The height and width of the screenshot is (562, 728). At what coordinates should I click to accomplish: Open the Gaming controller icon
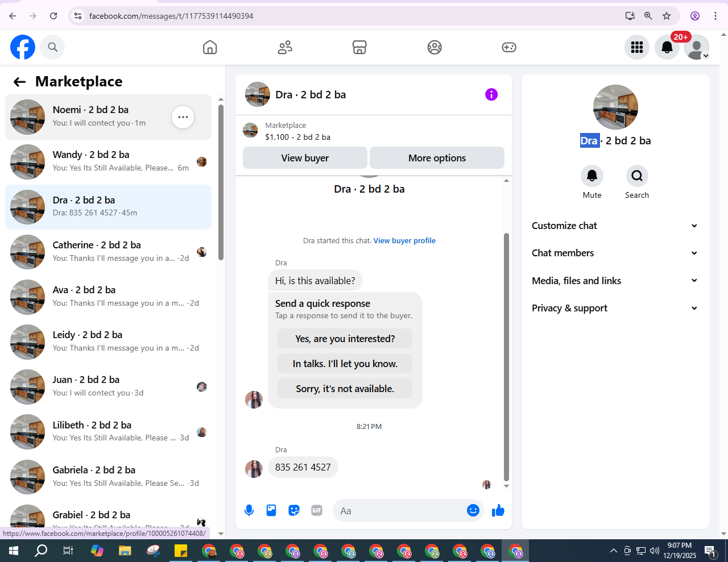pos(509,47)
